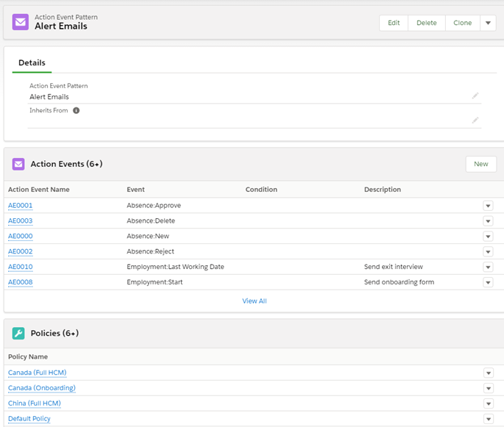This screenshot has width=504, height=427.
Task: Open row actions for AE0010
Action: (488, 267)
